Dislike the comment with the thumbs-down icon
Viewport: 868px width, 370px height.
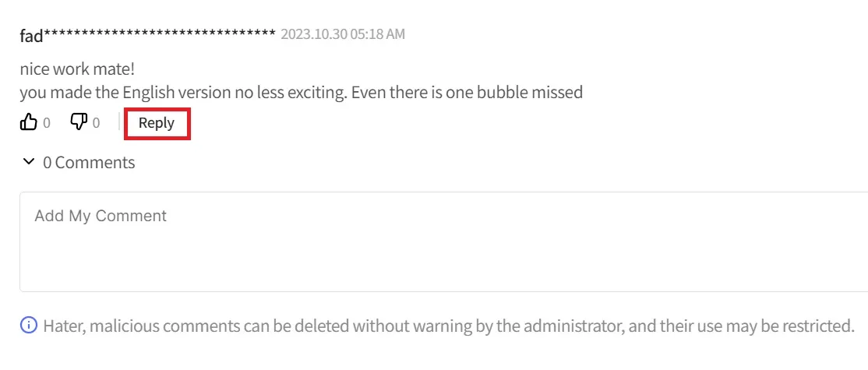click(79, 122)
